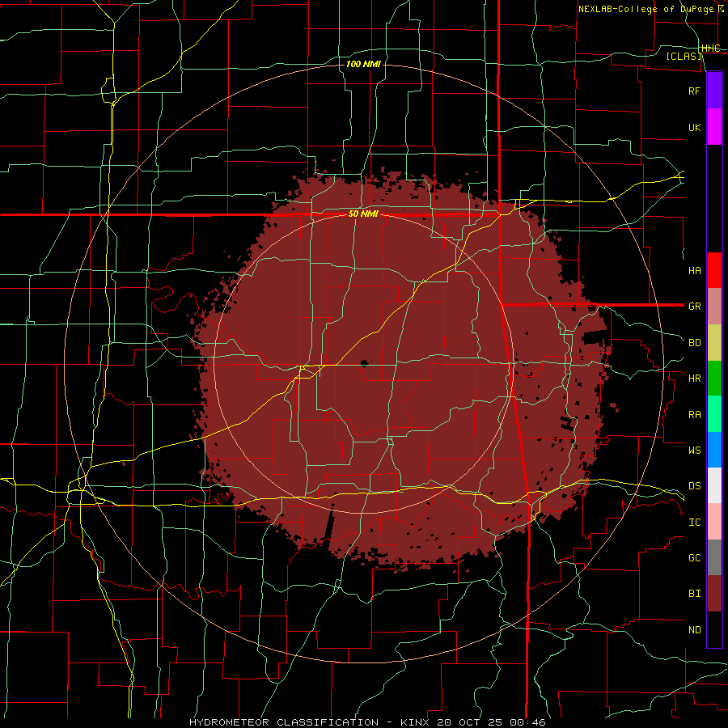Select the BD yellow legend swatch

[714, 343]
